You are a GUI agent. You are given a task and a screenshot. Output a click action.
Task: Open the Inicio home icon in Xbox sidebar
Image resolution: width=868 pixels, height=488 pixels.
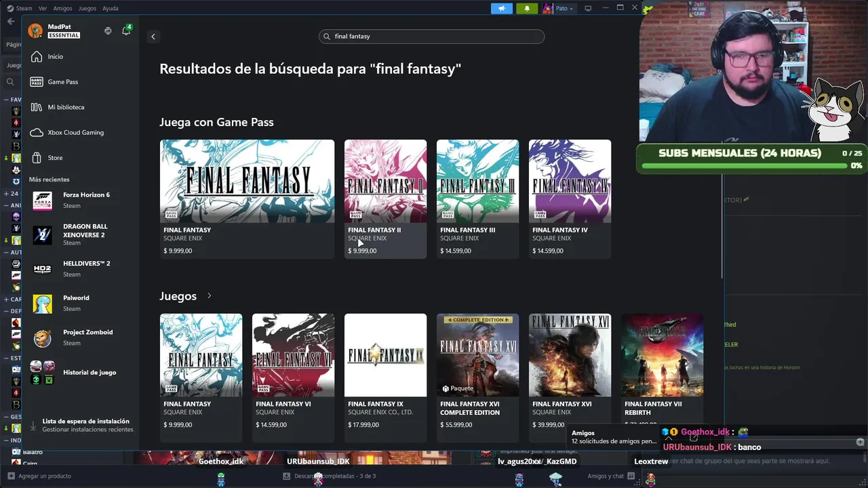click(x=36, y=56)
